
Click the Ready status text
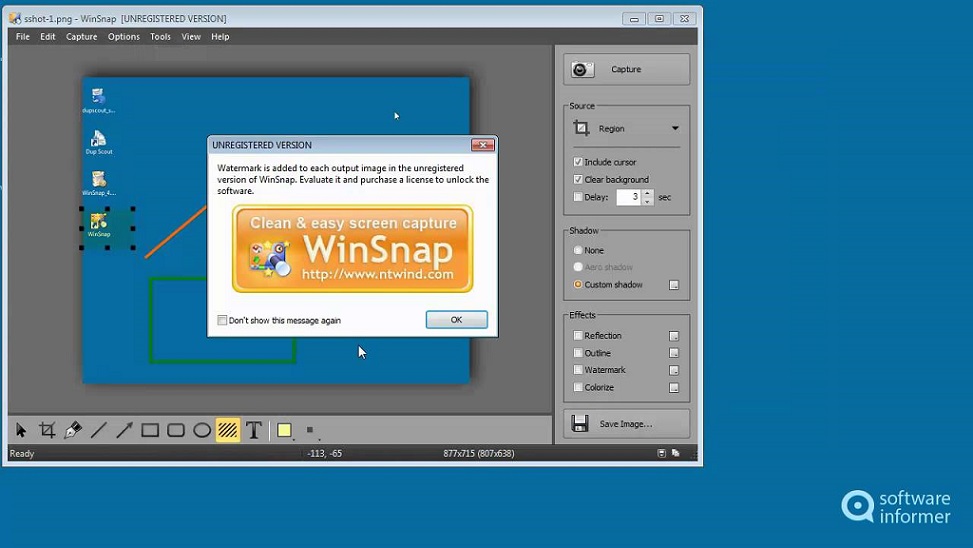pos(22,454)
